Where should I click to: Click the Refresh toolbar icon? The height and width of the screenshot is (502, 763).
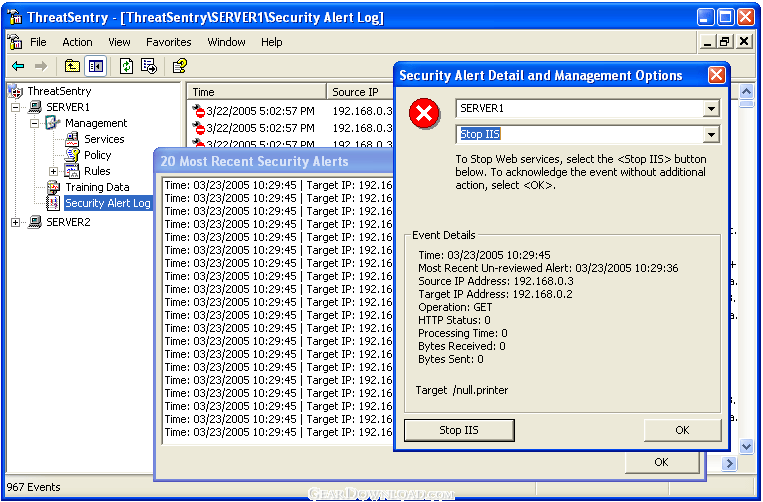pyautogui.click(x=127, y=66)
